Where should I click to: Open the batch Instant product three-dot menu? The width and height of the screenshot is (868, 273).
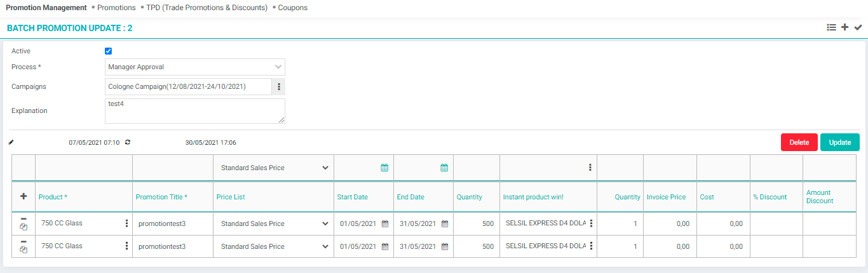(590, 168)
